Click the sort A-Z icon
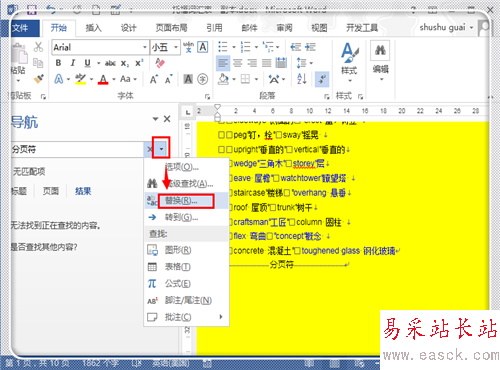500x370 pixels. pyautogui.click(x=302, y=79)
